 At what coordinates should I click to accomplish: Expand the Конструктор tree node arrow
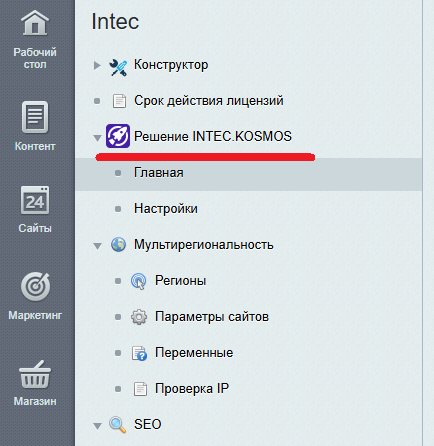coord(97,65)
